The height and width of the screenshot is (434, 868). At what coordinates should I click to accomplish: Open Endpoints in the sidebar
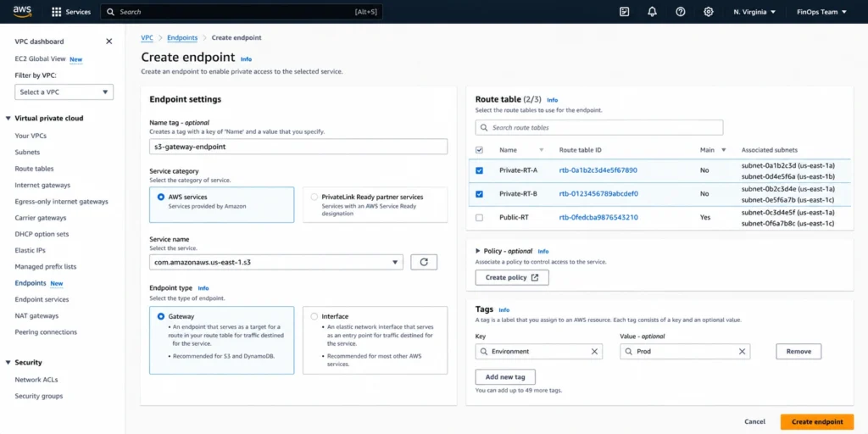pyautogui.click(x=31, y=283)
